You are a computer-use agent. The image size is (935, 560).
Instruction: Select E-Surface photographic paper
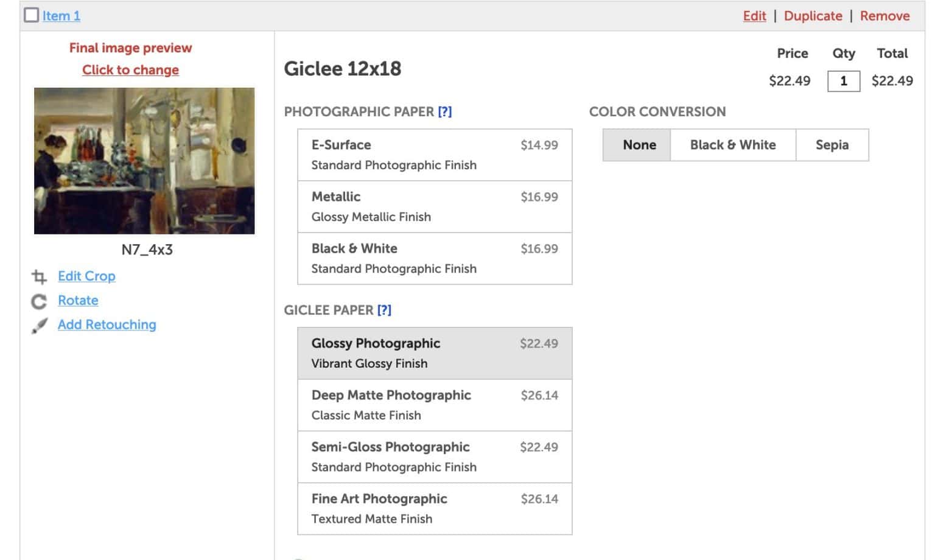pyautogui.click(x=434, y=154)
